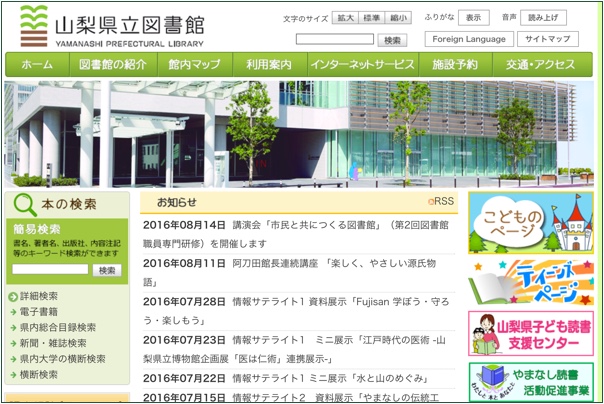The image size is (604, 404).
Task: Open 詳細検索 in the sidebar
Action: (x=38, y=296)
